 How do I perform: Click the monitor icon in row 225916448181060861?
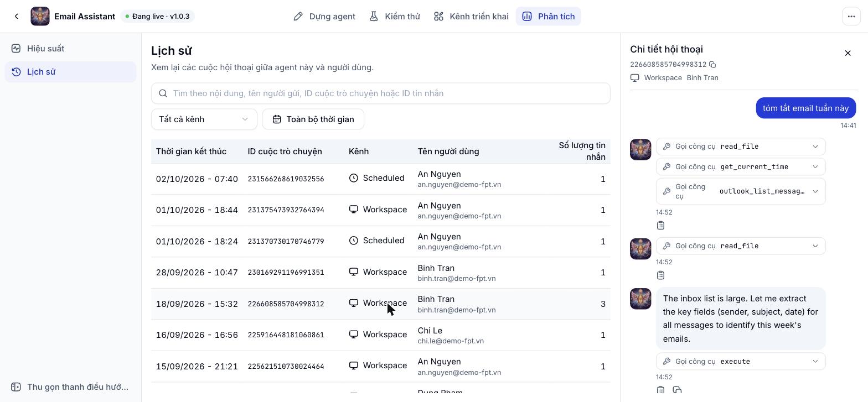coord(354,335)
